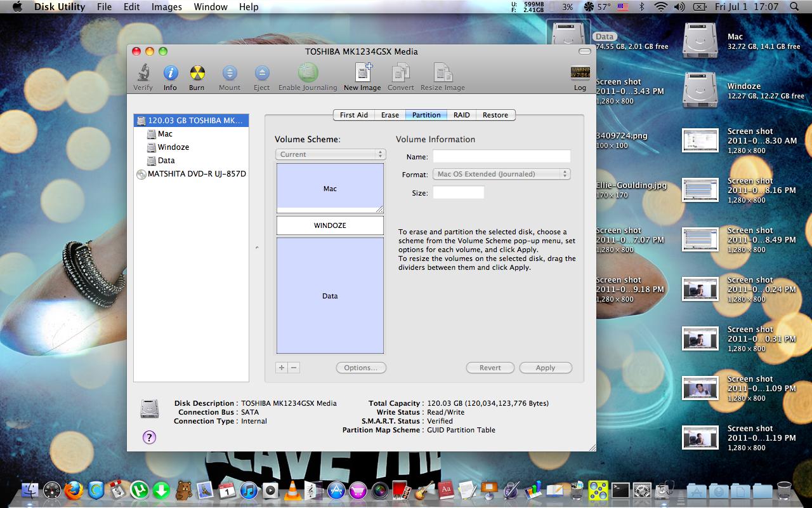Select the WINDOZE partition block in layout
The height and width of the screenshot is (508, 812).
(330, 225)
